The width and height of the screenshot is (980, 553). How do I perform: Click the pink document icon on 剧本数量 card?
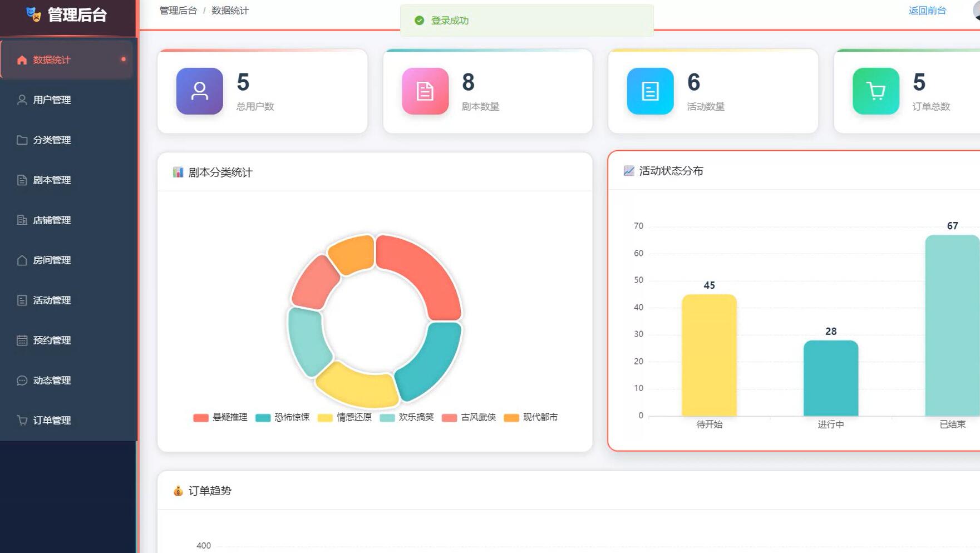[425, 91]
